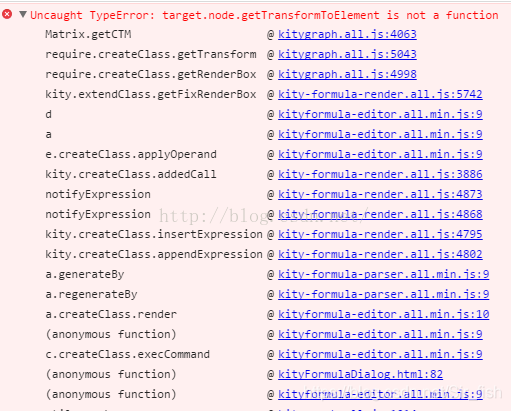The height and width of the screenshot is (411, 511).
Task: Open link beside a.regenerateBy frame
Action: (384, 294)
